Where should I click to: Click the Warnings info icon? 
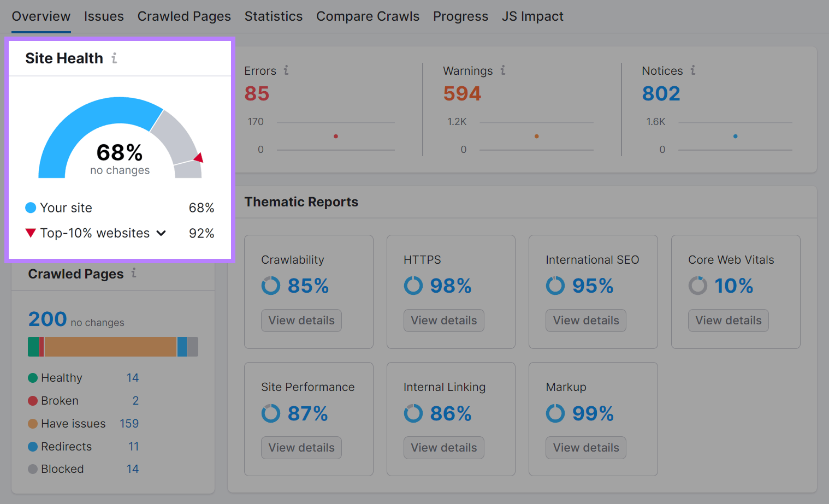tap(503, 70)
